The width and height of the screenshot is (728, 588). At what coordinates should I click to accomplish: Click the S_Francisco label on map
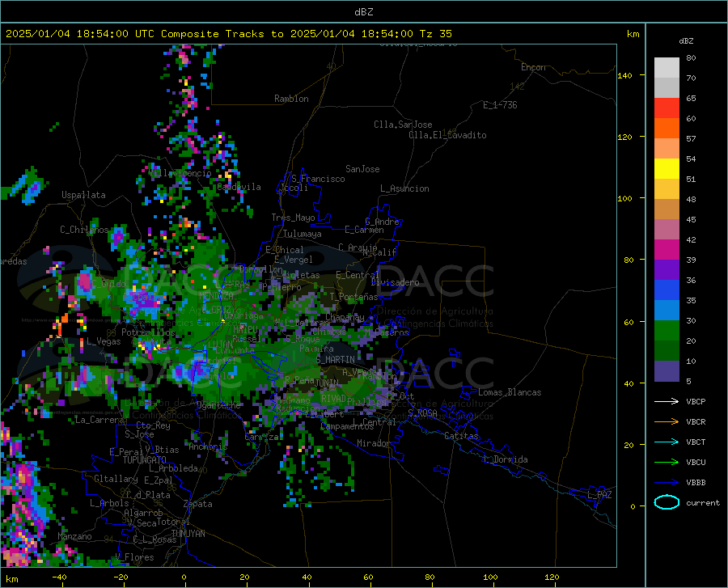318,179
